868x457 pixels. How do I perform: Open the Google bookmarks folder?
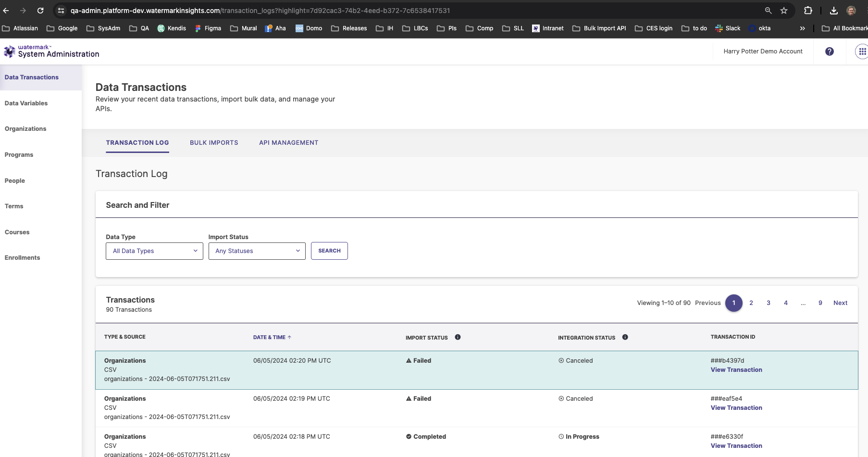click(62, 28)
